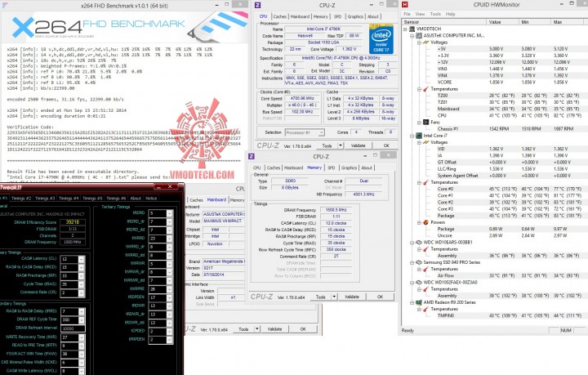
Task: Click the Voltages lightning icon under Intel Core i7
Action: click(x=425, y=142)
